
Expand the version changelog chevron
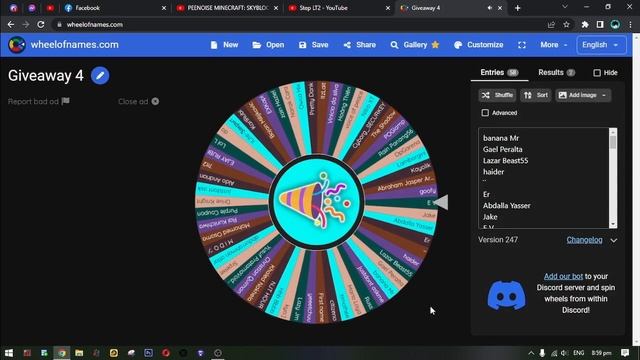coord(613,240)
